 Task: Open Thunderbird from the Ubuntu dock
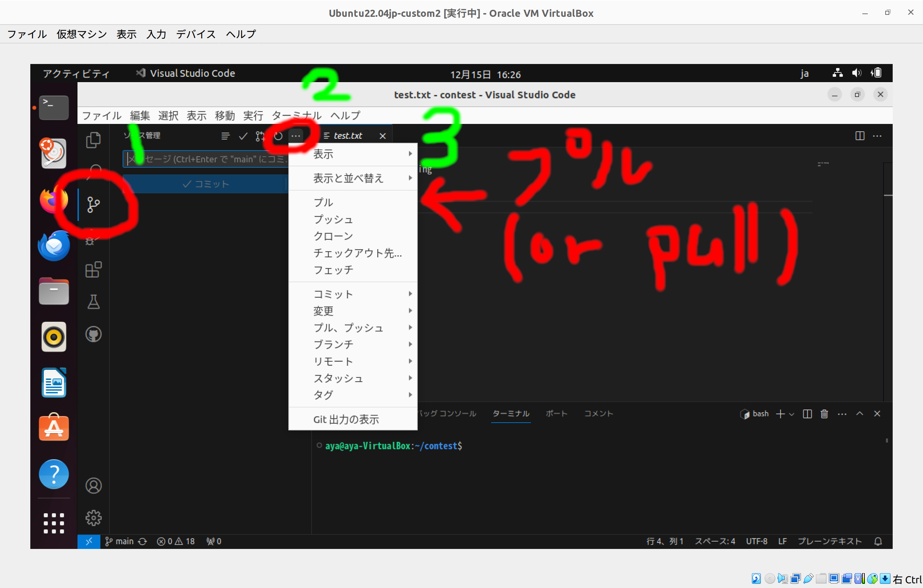click(54, 245)
